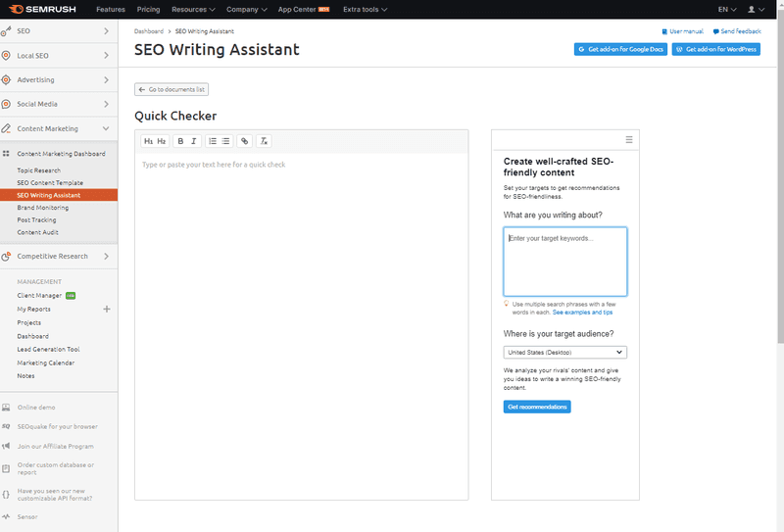Click the API format braces icon
Image resolution: width=784 pixels, height=532 pixels.
[6, 495]
